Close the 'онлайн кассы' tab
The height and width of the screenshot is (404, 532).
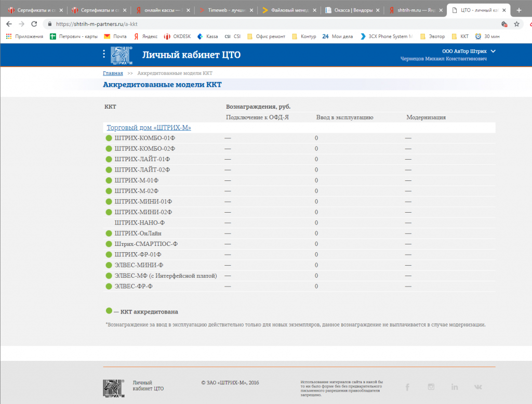pyautogui.click(x=188, y=10)
